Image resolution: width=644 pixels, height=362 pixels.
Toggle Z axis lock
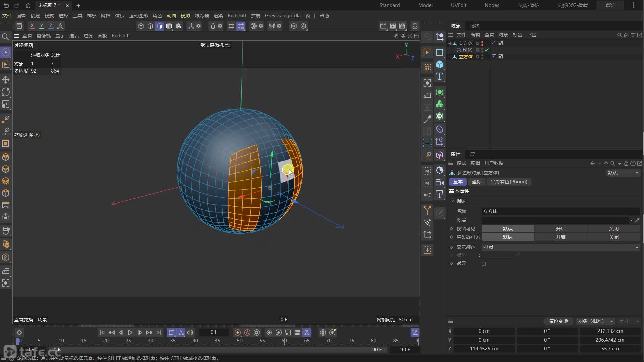click(51, 26)
